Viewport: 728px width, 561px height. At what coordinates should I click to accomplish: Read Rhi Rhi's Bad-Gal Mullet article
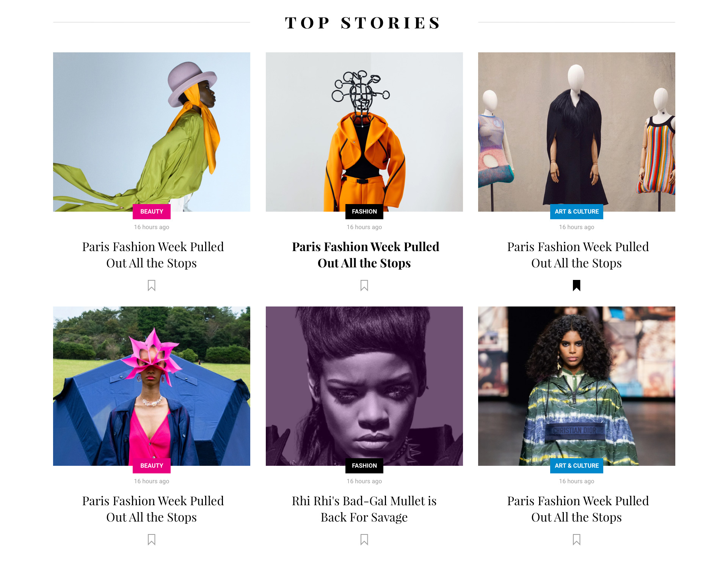tap(364, 509)
